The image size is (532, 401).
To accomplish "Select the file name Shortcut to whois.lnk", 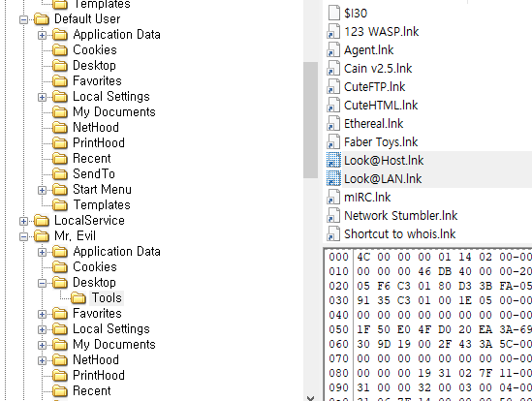I will pos(399,233).
